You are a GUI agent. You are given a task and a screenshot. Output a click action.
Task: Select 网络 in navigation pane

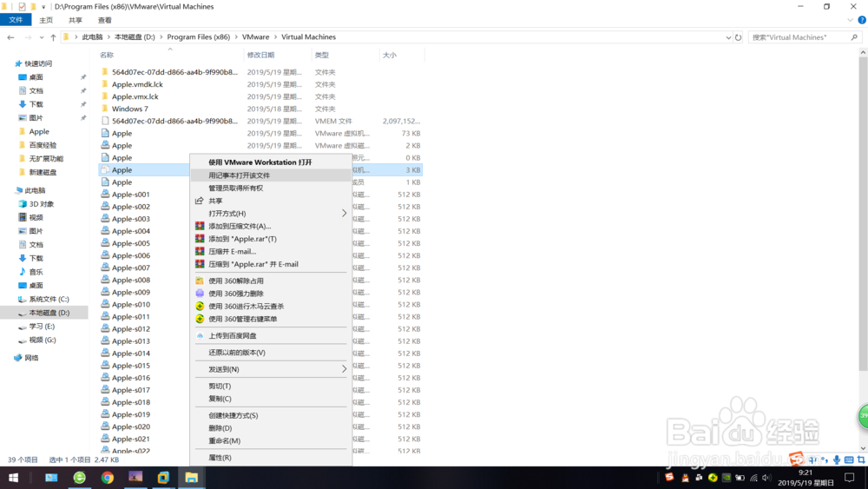31,358
